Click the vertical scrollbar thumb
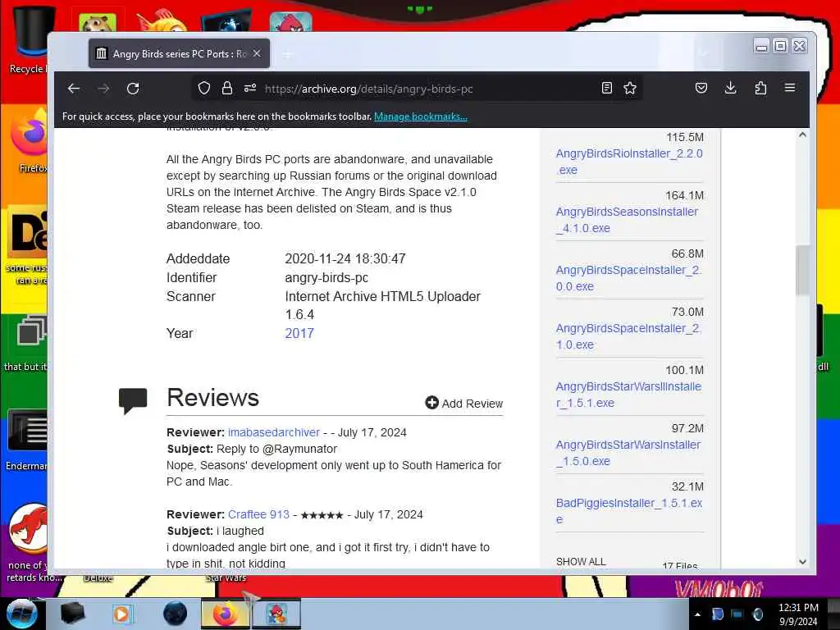 (802, 269)
